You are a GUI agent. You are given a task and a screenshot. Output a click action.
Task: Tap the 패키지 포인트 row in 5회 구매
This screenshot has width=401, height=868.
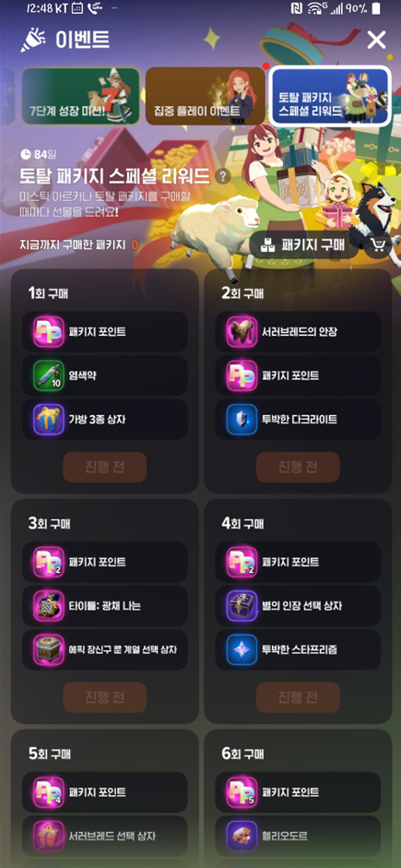104,792
